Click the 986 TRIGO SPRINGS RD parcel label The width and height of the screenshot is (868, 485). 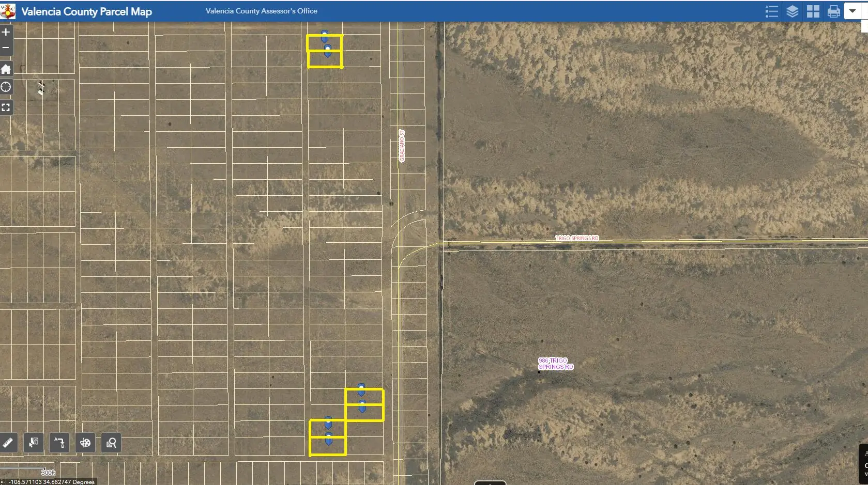(x=555, y=364)
